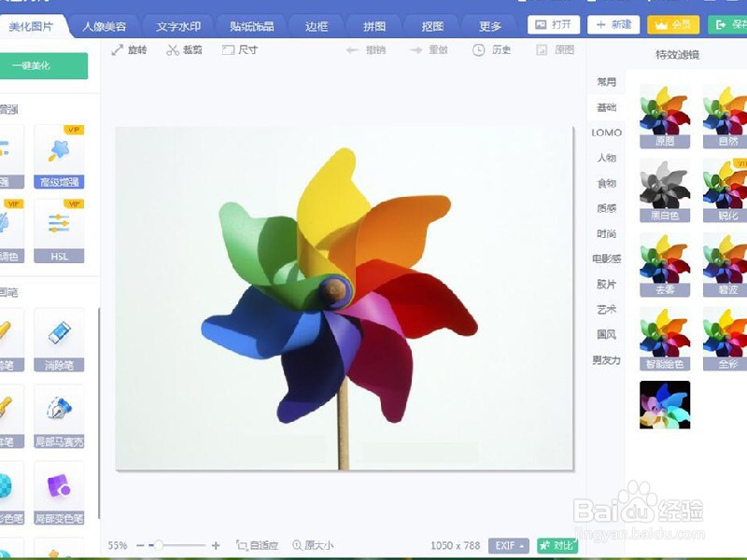The image size is (747, 560).
Task: Click the zoom-out minus icon
Action: [x=140, y=545]
